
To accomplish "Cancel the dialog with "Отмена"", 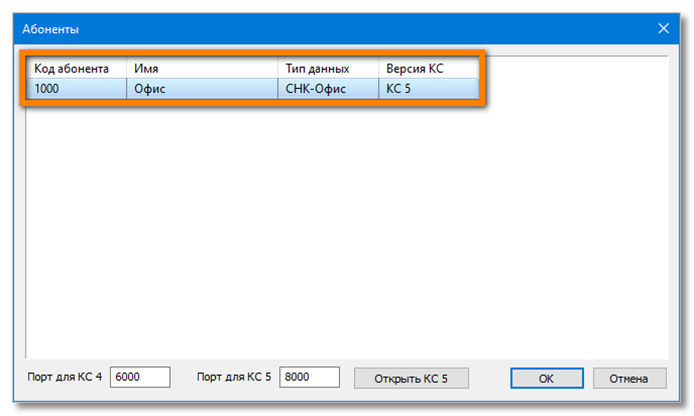I will [629, 378].
